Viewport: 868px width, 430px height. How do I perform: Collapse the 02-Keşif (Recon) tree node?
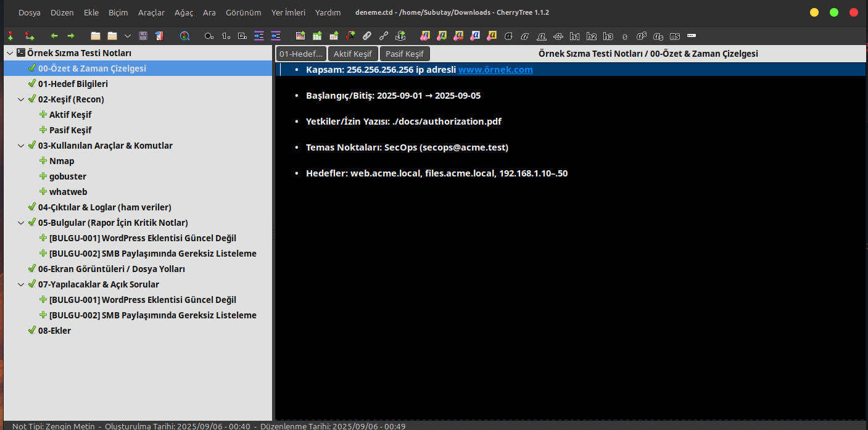(21, 99)
